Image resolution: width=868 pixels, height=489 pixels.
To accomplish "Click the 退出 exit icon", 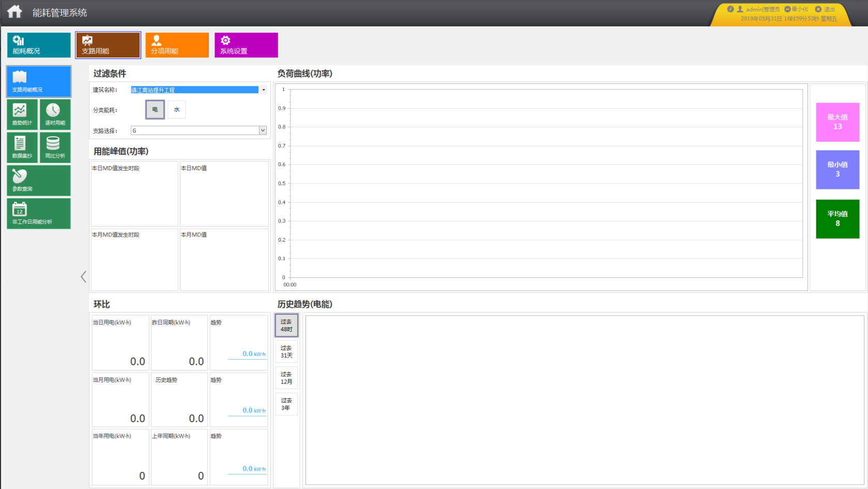I will pyautogui.click(x=818, y=9).
